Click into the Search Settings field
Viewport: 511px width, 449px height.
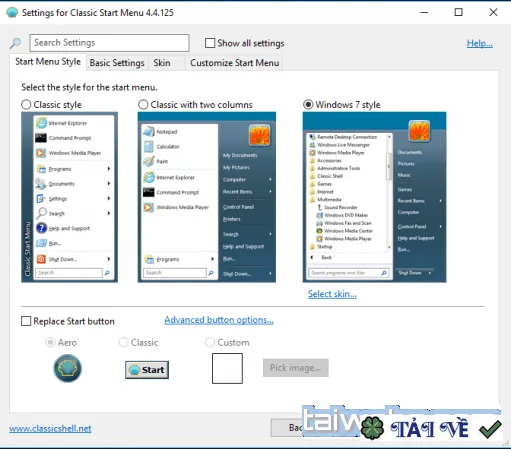pyautogui.click(x=109, y=43)
